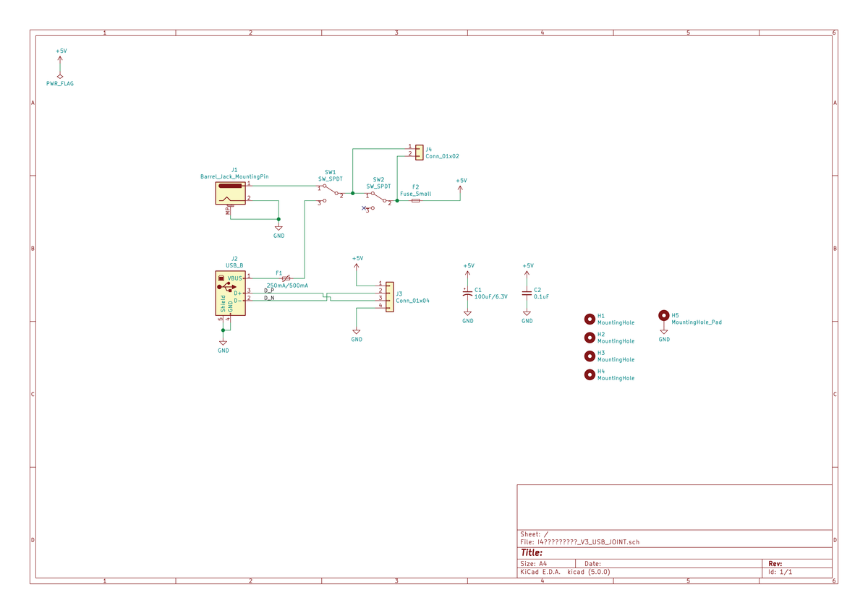Viewport: 868px width, 613px height.
Task: Click the no-connect X on SW2 pin 3
Action: pyautogui.click(x=364, y=208)
